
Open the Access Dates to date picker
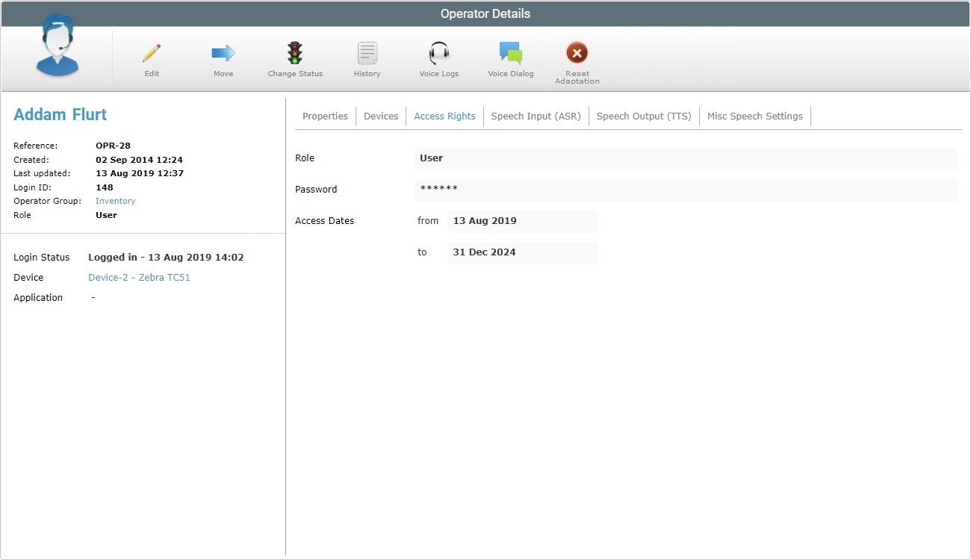522,252
